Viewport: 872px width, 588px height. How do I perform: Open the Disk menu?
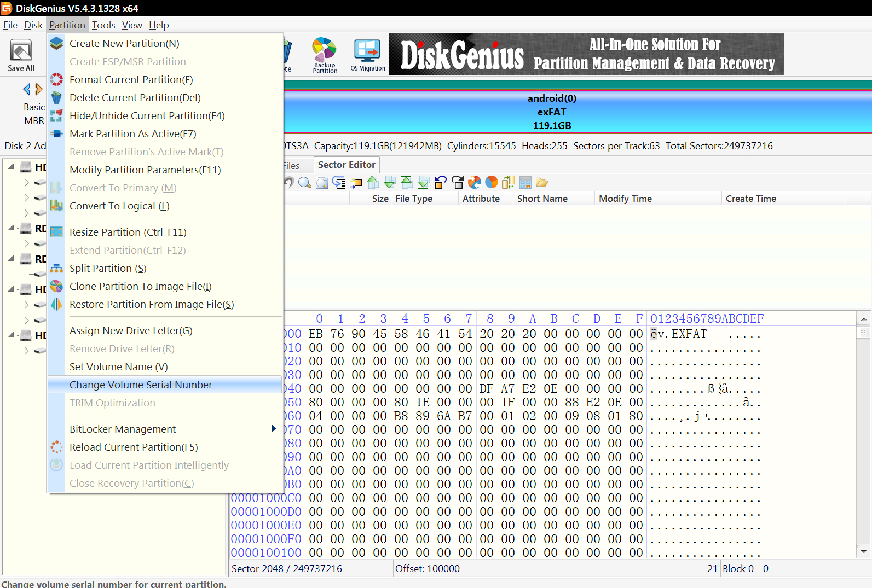pos(33,25)
